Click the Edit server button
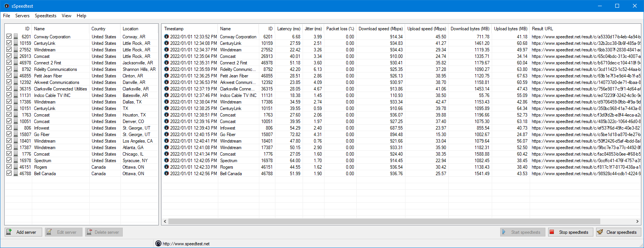This screenshot has height=248, width=644. click(x=64, y=232)
